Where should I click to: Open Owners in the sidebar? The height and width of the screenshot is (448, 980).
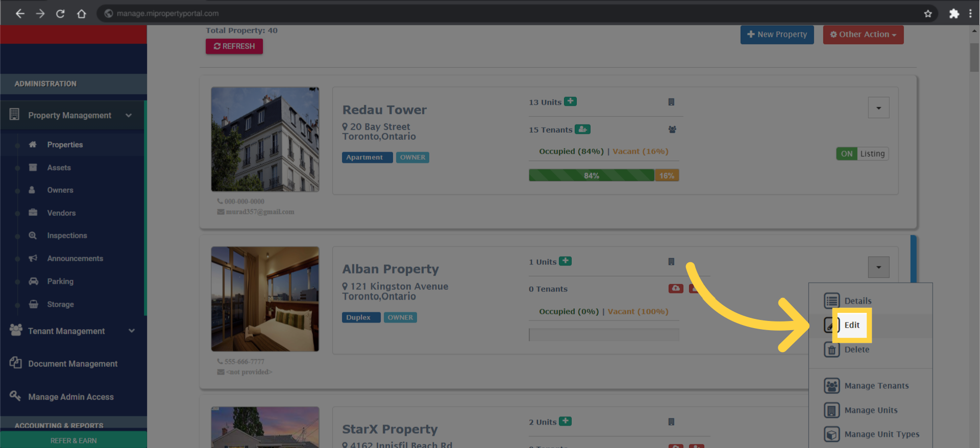pos(60,190)
